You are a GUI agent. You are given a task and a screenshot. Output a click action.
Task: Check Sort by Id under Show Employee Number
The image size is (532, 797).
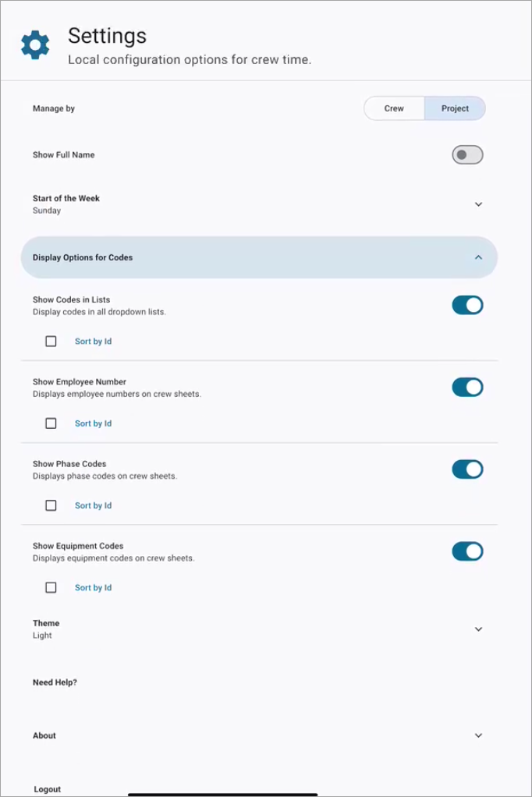[51, 423]
